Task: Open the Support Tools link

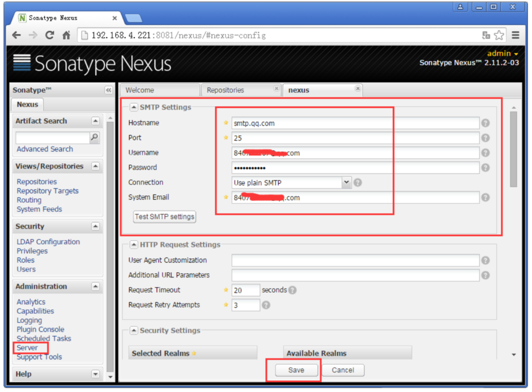Action: [39, 357]
